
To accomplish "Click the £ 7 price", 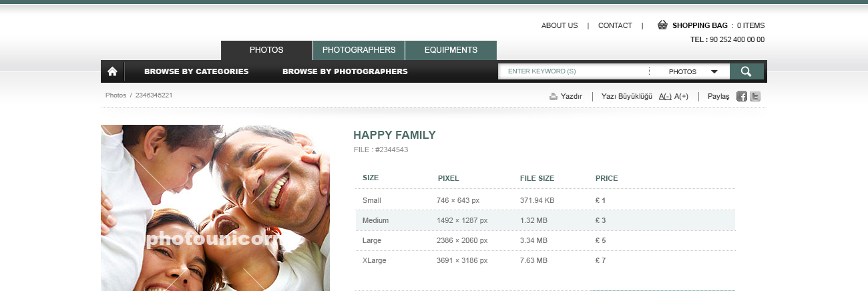I will (x=600, y=260).
